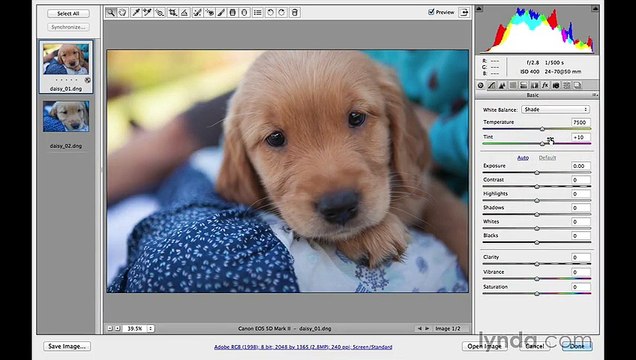Toggle the Preview checkbox
636x360 pixels.
(431, 12)
